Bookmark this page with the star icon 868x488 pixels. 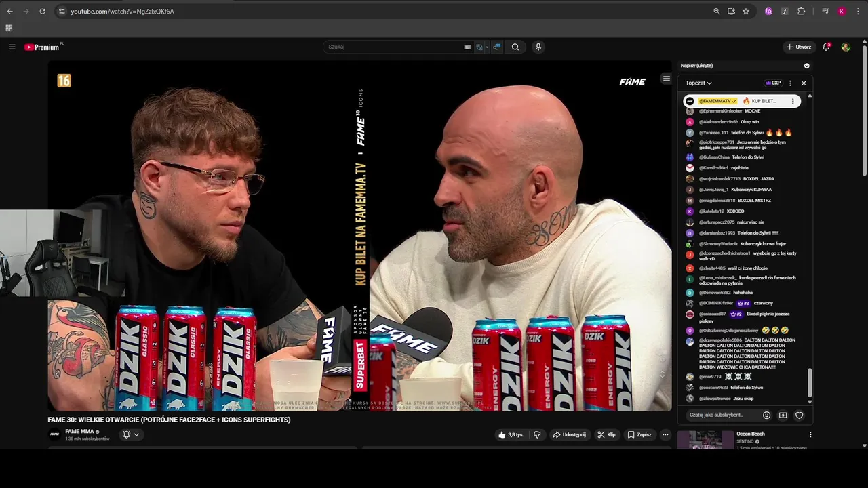746,12
